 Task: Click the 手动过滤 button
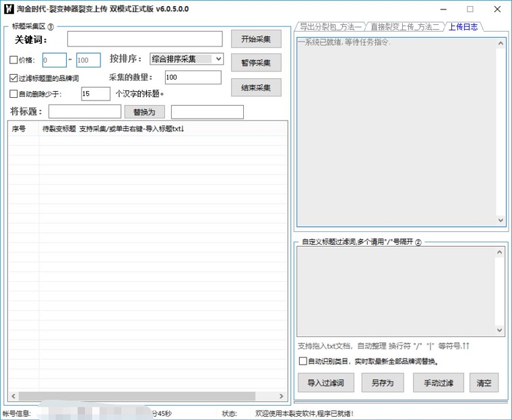tap(439, 383)
